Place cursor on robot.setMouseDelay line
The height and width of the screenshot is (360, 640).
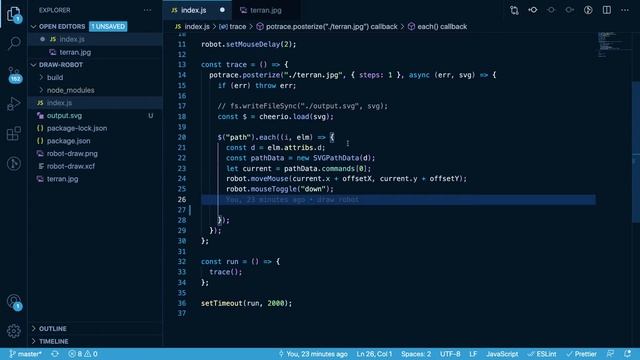tap(248, 44)
